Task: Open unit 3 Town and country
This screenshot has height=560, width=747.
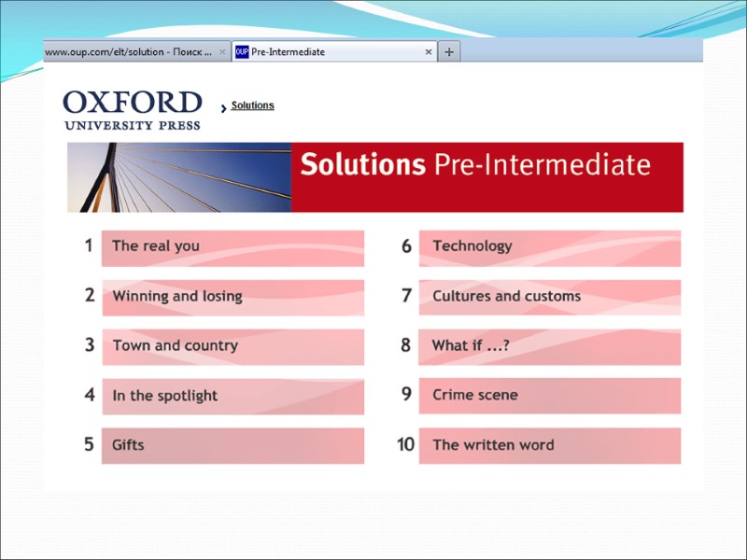Action: (x=233, y=347)
